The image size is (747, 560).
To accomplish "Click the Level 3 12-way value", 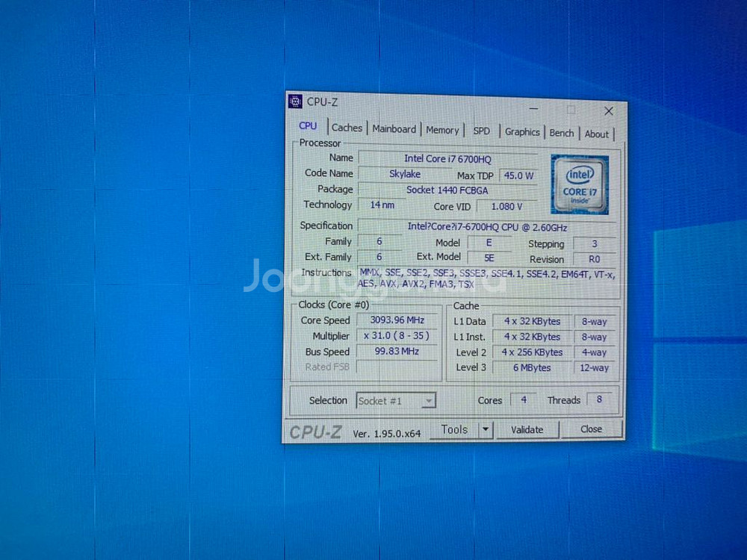I will click(594, 368).
